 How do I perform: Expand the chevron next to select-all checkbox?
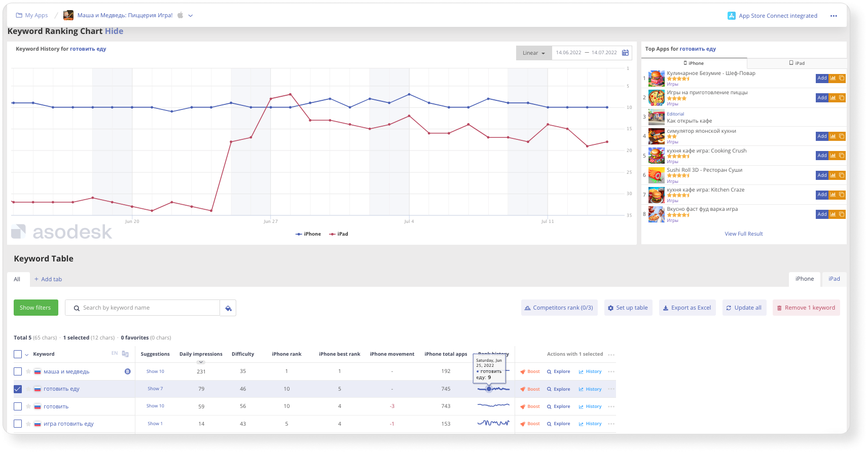(27, 355)
